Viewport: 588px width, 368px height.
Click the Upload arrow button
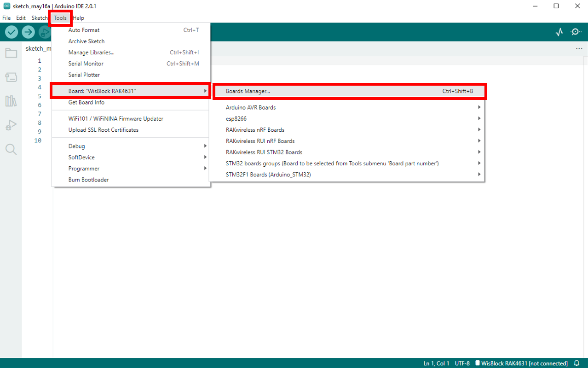pyautogui.click(x=28, y=32)
